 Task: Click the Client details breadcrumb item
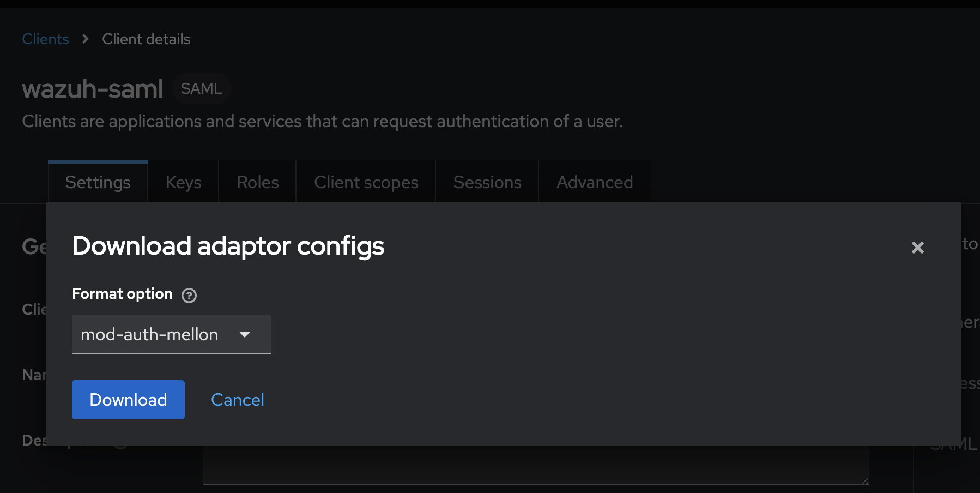[x=146, y=39]
